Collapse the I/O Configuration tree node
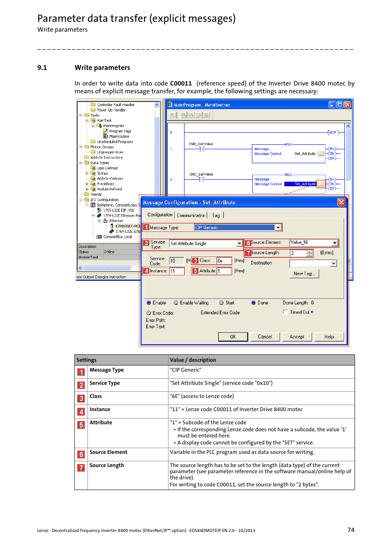The height and width of the screenshot is (555, 392). [81, 199]
